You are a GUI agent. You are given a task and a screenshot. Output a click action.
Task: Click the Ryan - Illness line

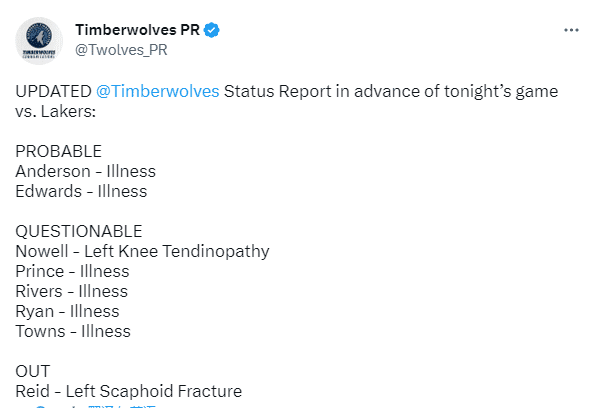pyautogui.click(x=67, y=311)
